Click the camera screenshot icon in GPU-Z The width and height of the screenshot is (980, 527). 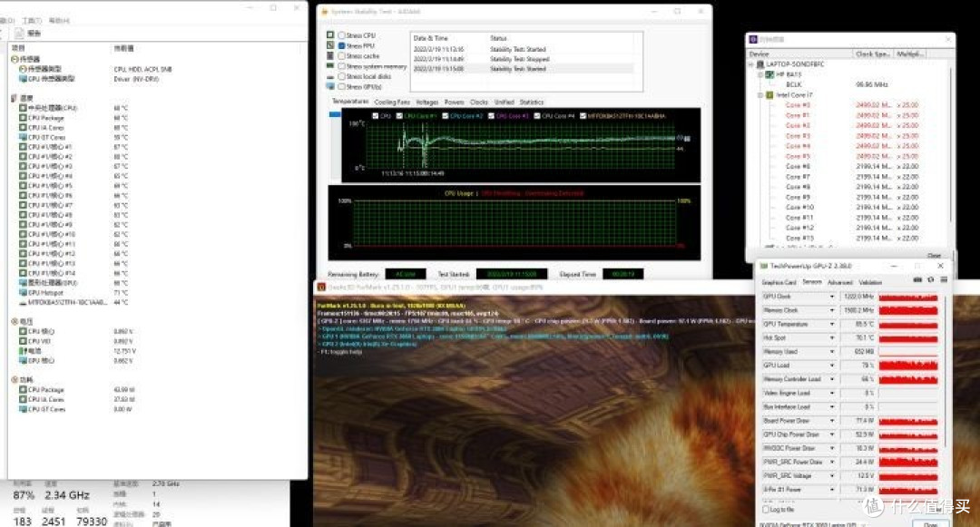click(x=917, y=280)
